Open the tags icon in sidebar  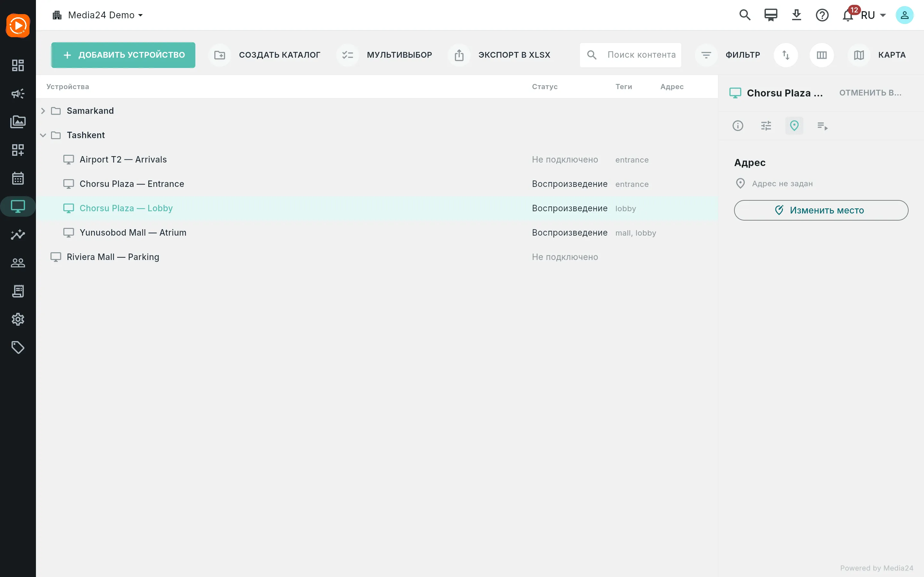point(18,347)
